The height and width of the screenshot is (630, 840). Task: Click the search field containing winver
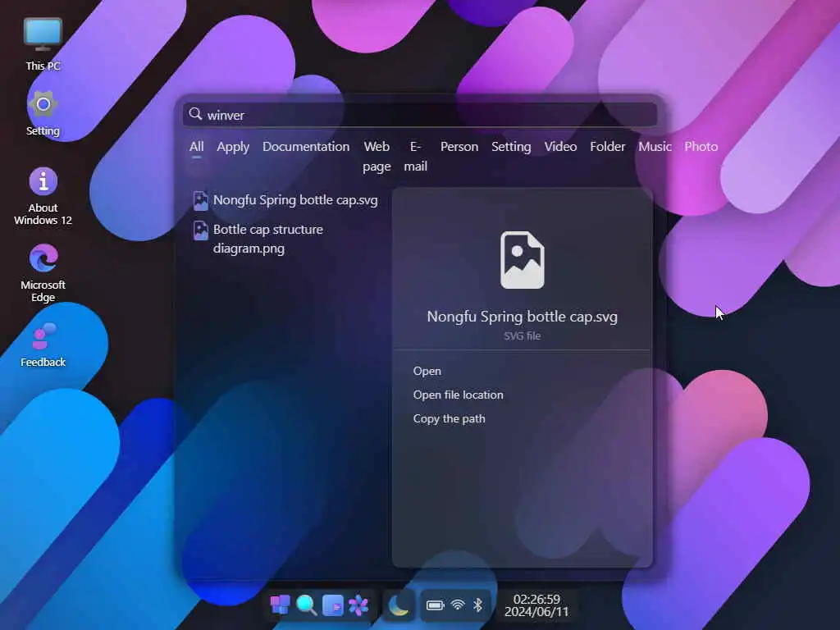click(x=420, y=115)
